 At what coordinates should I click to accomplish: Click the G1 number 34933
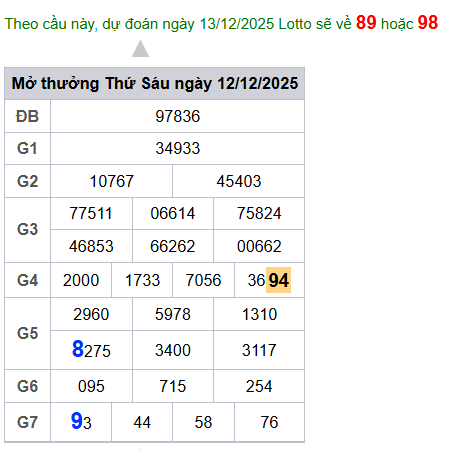[178, 148]
